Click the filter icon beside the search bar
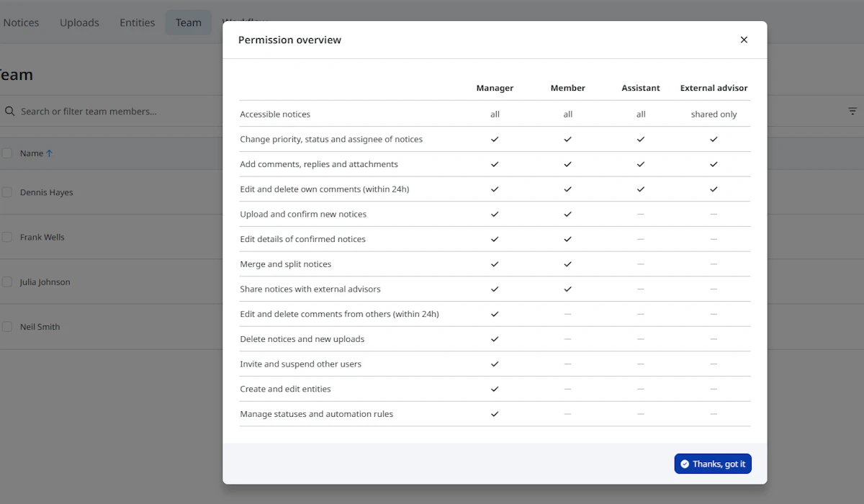Viewport: 864px width, 504px height. click(852, 112)
